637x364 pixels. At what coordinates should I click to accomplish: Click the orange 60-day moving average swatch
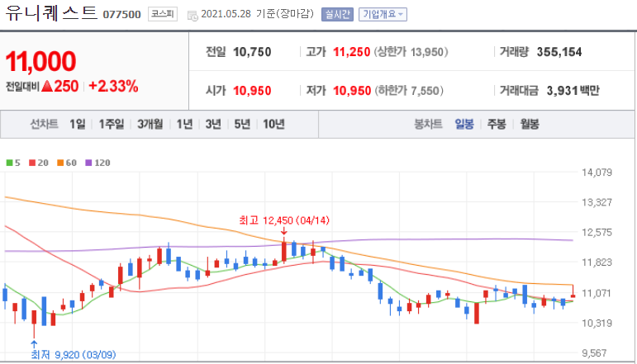(60, 163)
